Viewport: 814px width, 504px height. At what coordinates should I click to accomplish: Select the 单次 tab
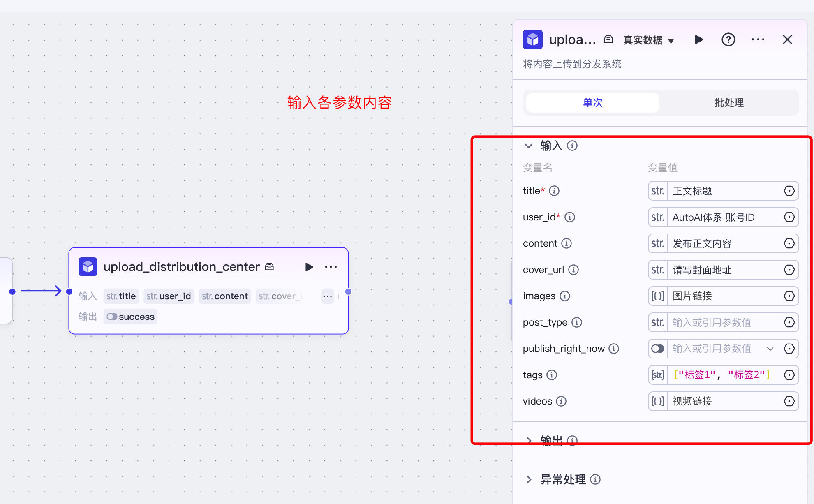tap(592, 103)
